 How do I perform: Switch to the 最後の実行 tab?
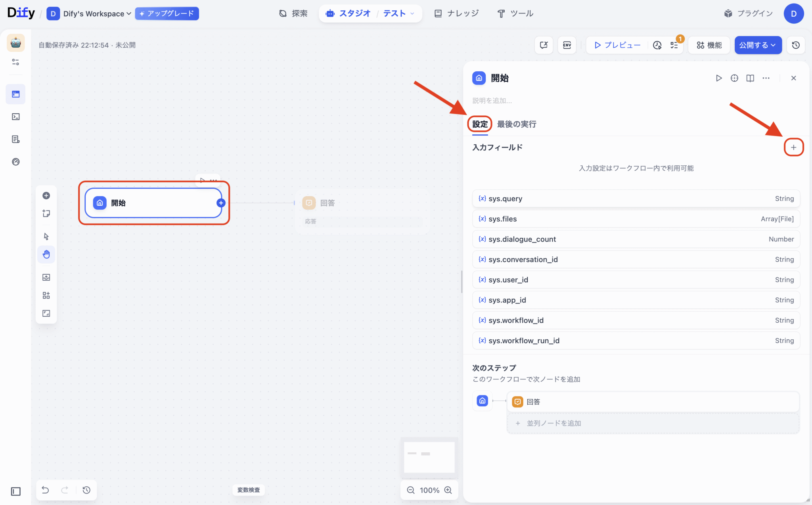(x=517, y=124)
